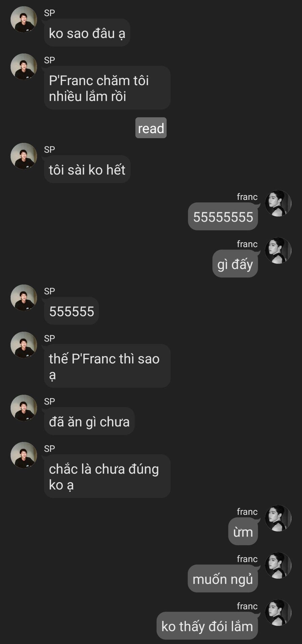Tap franc's avatar beside "gì đấy"
302x644 pixels.
tap(278, 251)
